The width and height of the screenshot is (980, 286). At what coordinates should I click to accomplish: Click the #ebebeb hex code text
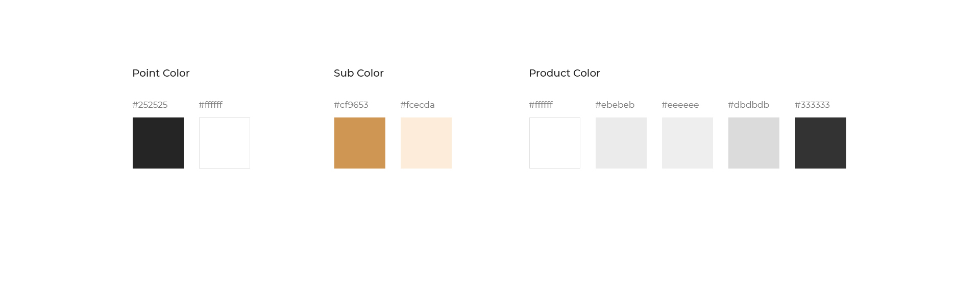click(x=615, y=105)
